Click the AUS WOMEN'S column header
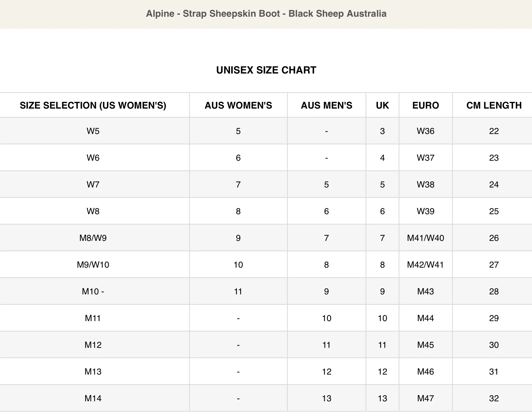 coord(238,106)
